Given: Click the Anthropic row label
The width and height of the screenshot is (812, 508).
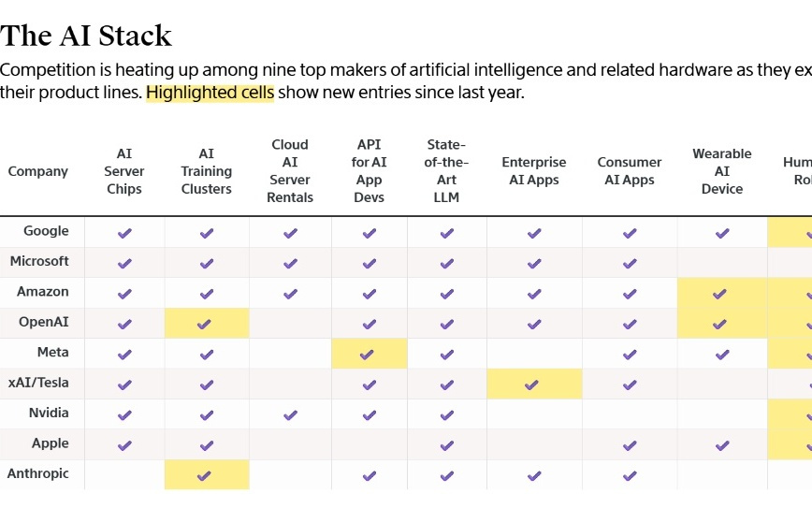Looking at the screenshot, I should [38, 473].
